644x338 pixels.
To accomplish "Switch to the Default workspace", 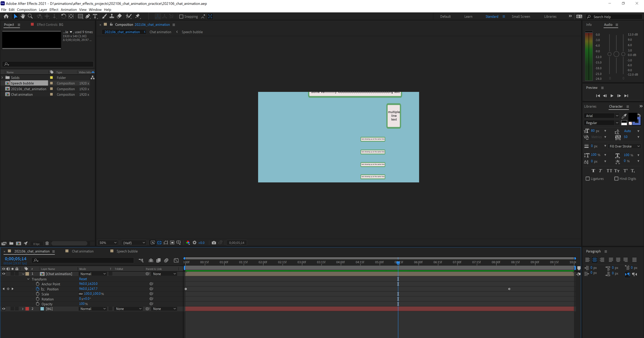I will 445,16.
